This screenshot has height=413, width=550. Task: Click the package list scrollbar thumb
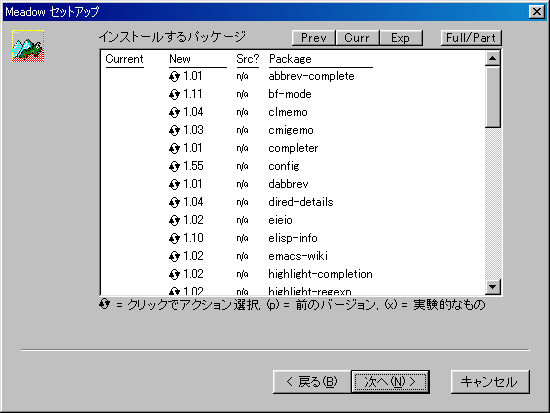pyautogui.click(x=493, y=97)
